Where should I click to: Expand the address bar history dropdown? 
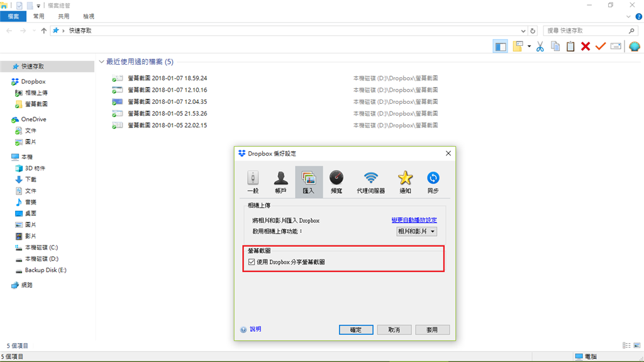[523, 31]
